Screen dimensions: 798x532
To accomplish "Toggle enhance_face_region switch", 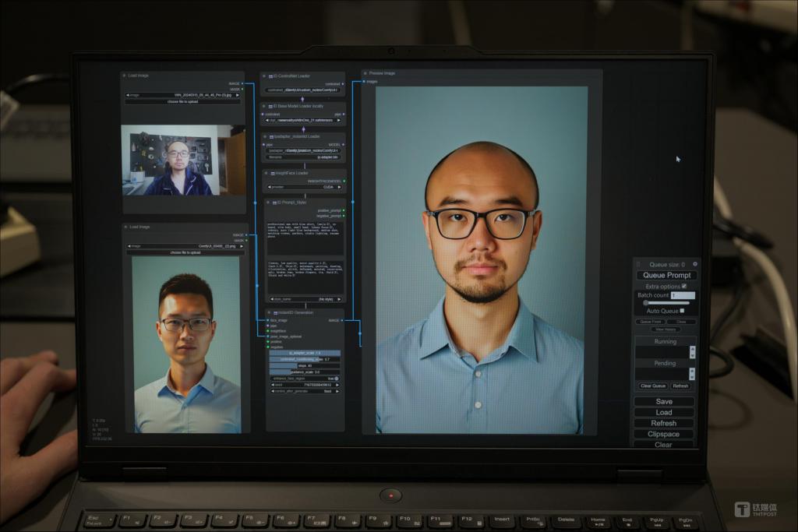I will click(x=336, y=379).
